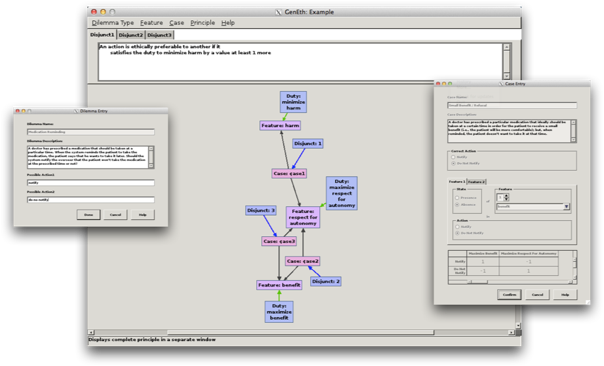The image size is (604, 366).
Task: Choose Notify in the Action group
Action: [x=458, y=227]
